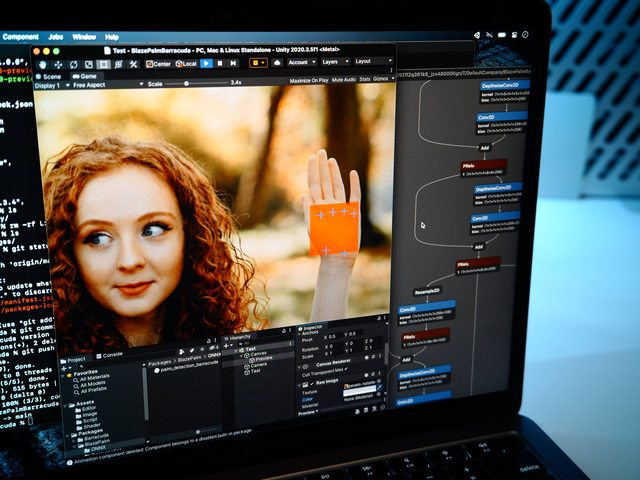Open the custom editor tools icon
This screenshot has height=480, width=640.
pos(133,64)
